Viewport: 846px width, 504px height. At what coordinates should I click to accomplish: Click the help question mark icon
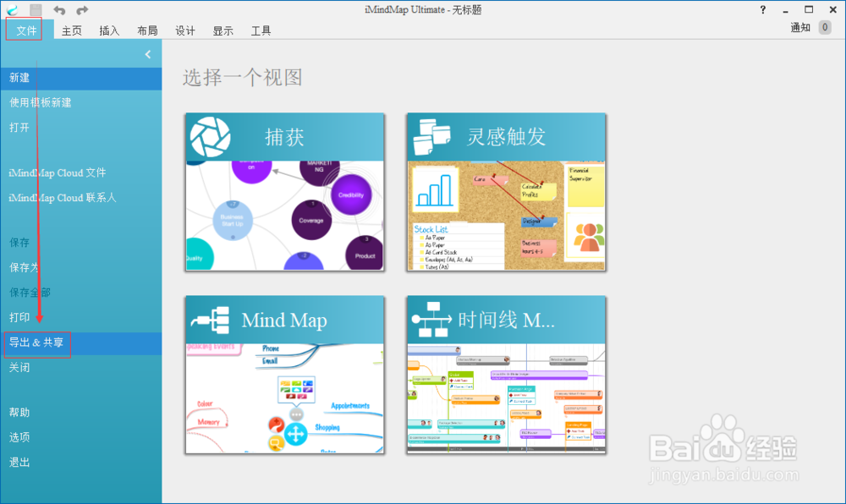pyautogui.click(x=762, y=9)
